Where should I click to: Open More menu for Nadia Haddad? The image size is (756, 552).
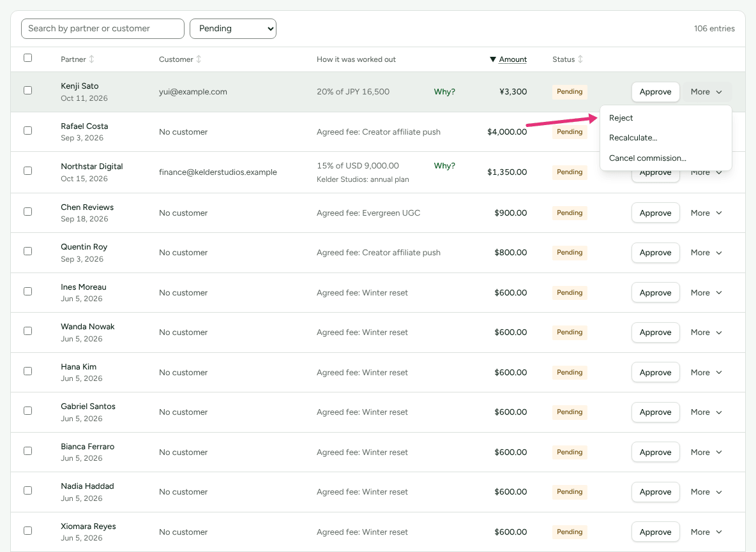pyautogui.click(x=706, y=492)
